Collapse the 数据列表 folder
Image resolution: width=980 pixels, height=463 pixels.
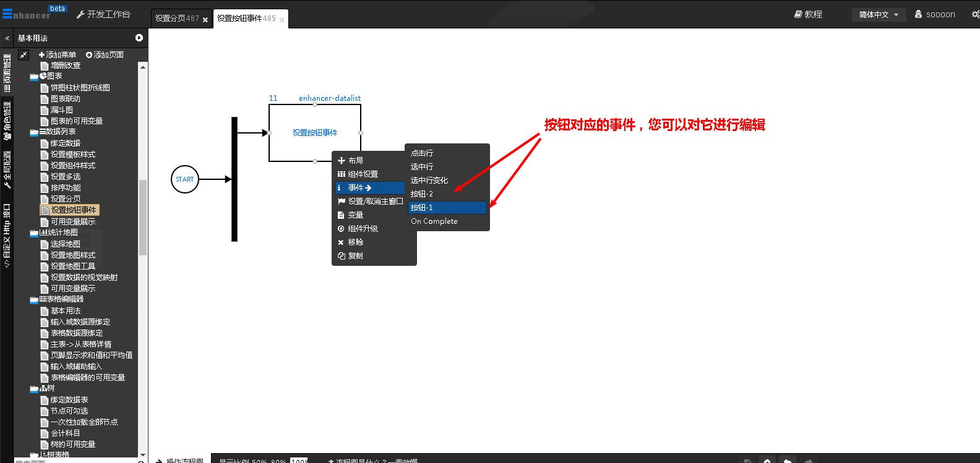[x=34, y=132]
